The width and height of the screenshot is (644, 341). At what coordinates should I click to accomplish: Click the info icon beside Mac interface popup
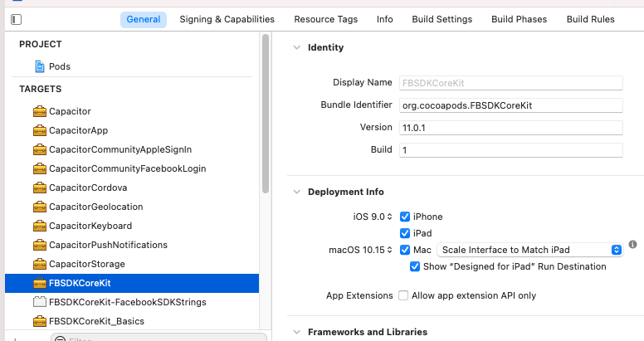point(632,245)
